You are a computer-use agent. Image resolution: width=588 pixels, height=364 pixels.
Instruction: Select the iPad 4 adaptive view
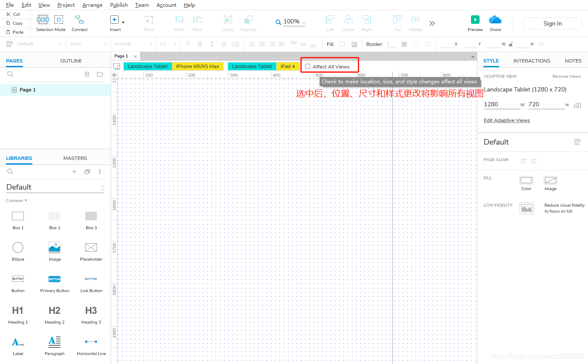pyautogui.click(x=288, y=66)
